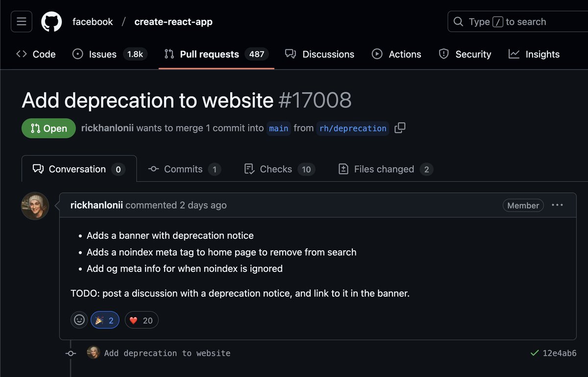This screenshot has height=377, width=588.
Task: Toggle the party popper reaction with 2
Action: pyautogui.click(x=105, y=320)
